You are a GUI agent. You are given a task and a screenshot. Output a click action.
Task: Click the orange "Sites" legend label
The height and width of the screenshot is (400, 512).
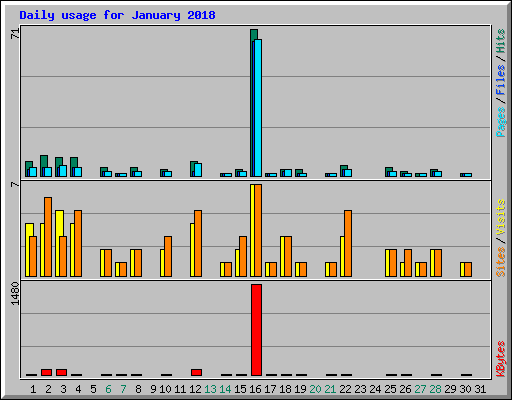coord(501,262)
